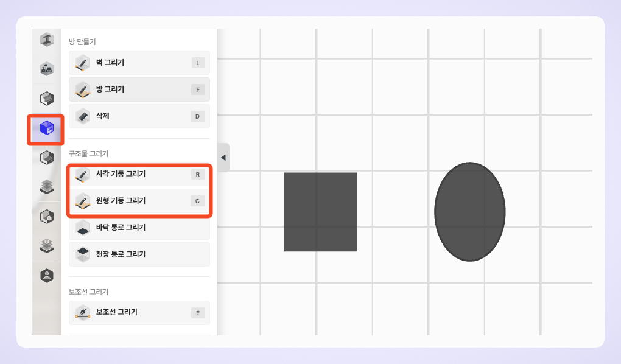621x364 pixels.
Task: Select the 벽 그리기 tool
Action: [x=139, y=63]
